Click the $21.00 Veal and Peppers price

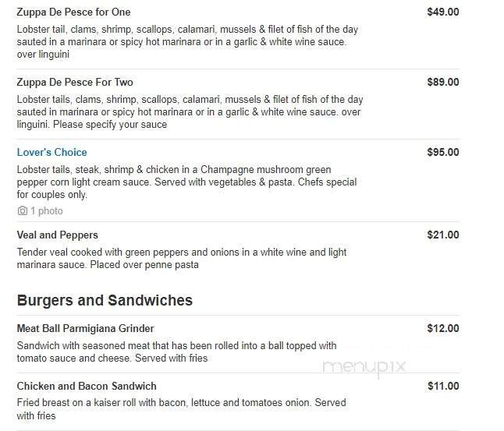pyautogui.click(x=442, y=235)
